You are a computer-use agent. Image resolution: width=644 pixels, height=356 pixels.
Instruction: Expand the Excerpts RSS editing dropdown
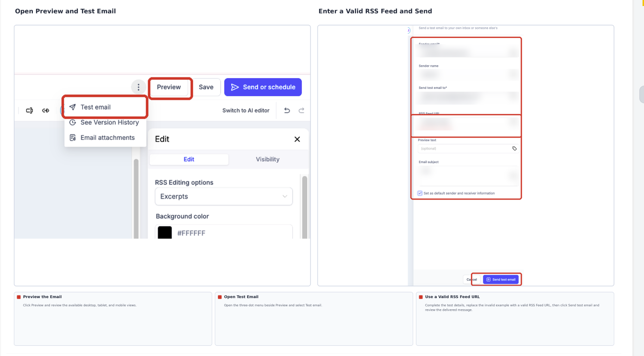pos(224,196)
